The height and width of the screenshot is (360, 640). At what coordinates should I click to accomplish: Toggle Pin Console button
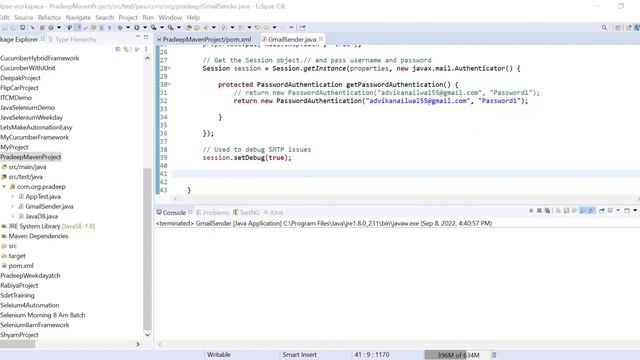[x=602, y=211]
